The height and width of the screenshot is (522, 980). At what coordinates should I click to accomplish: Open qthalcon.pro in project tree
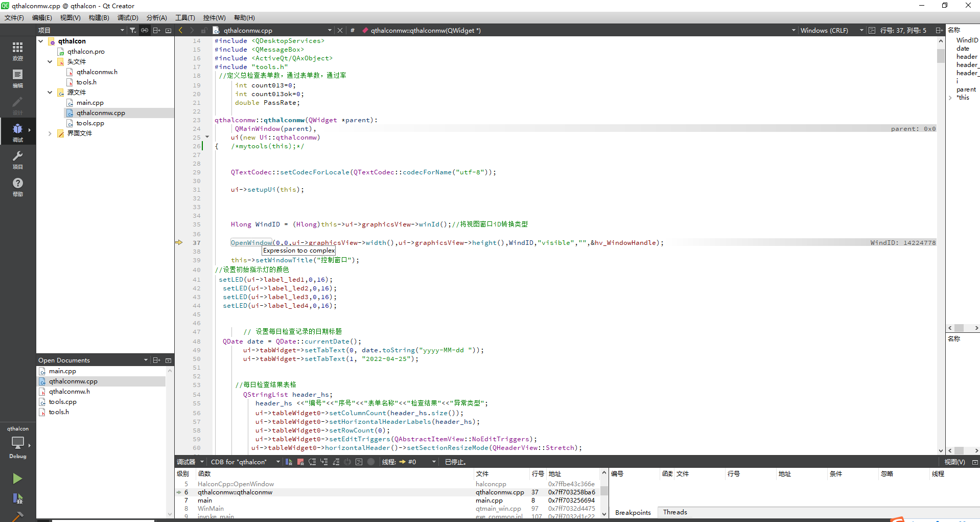pyautogui.click(x=86, y=51)
